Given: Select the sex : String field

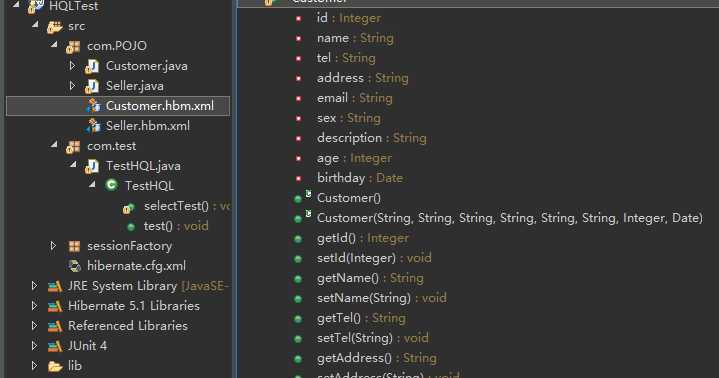Looking at the screenshot, I should pos(348,118).
